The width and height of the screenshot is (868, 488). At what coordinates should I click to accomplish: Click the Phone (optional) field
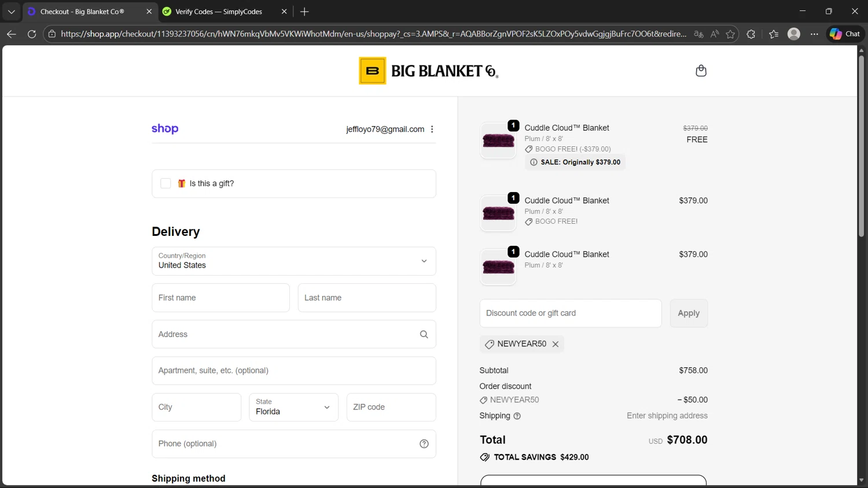[294, 444]
